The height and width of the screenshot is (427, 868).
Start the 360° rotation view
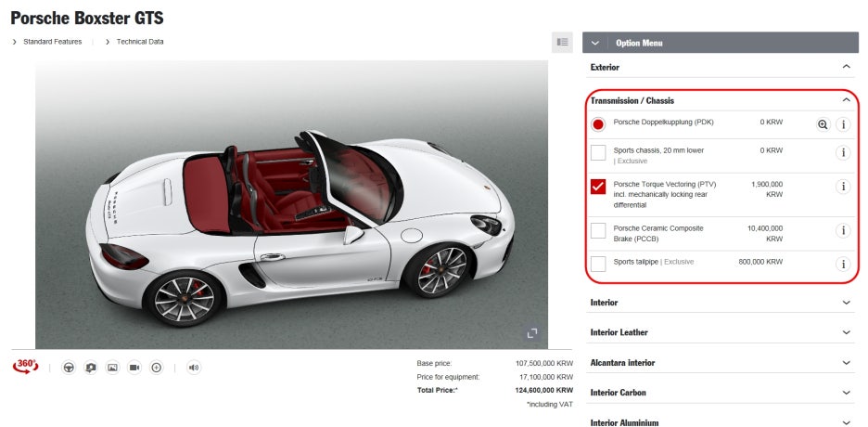(25, 367)
